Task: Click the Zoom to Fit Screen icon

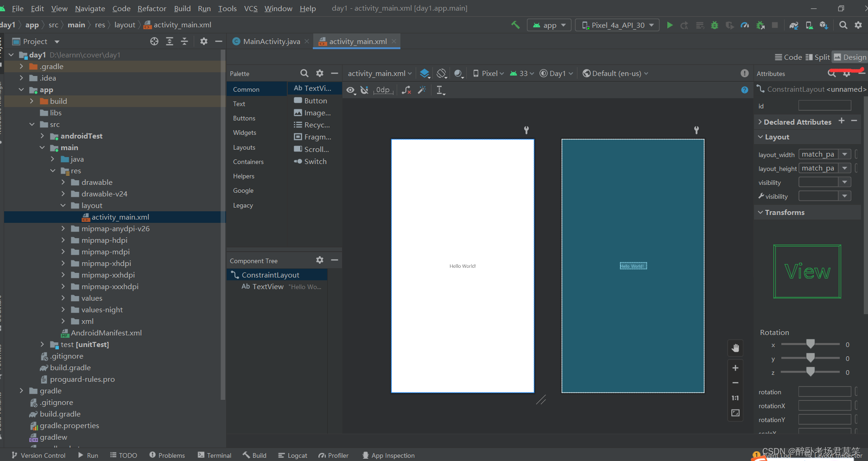Action: tap(735, 413)
